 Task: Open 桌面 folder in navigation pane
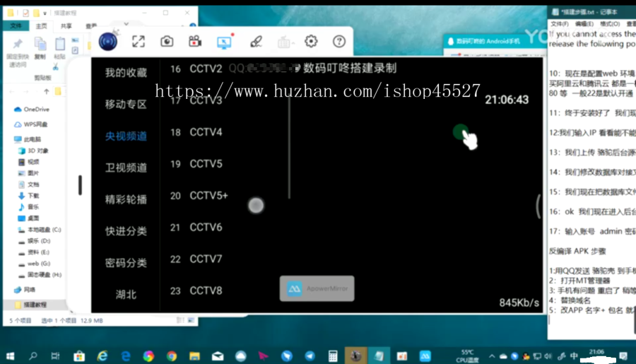28,218
